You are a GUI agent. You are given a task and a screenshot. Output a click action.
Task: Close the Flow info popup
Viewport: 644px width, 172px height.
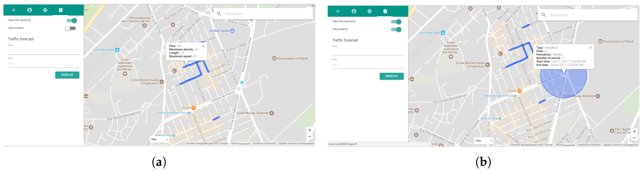(x=203, y=46)
